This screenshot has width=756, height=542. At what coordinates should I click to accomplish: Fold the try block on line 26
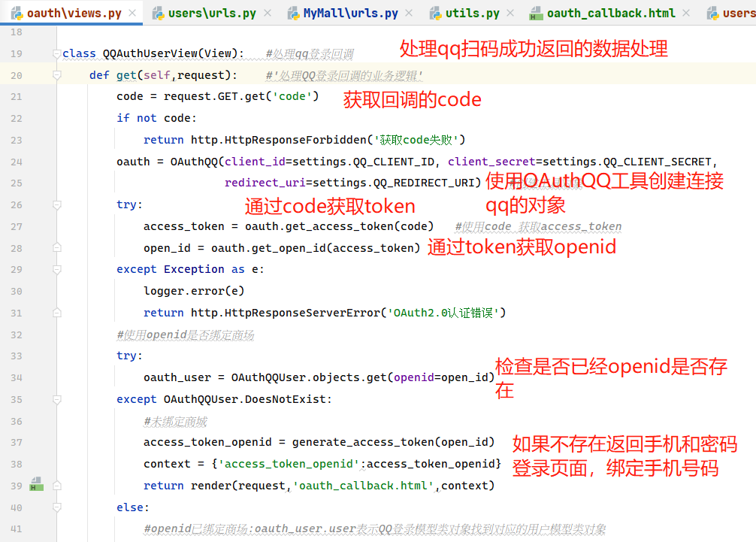[57, 205]
